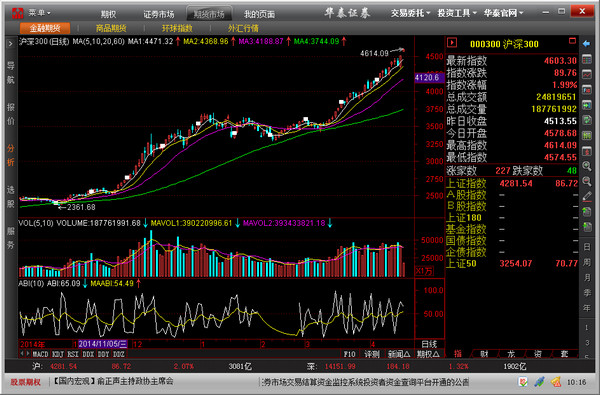600x395 pixels.
Task: Open the 投资工具 dropdown
Action: pyautogui.click(x=457, y=13)
